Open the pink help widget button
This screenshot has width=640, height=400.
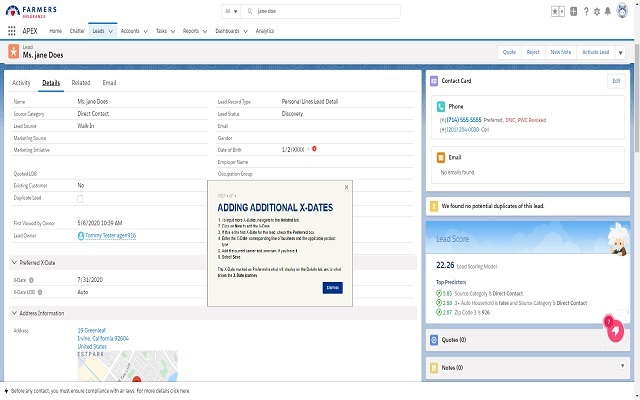[x=615, y=331]
